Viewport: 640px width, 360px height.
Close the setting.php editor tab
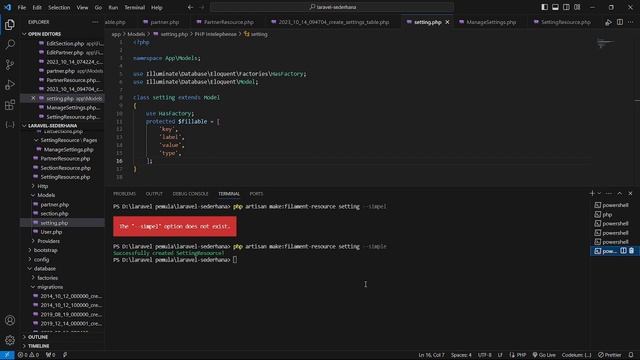point(447,22)
